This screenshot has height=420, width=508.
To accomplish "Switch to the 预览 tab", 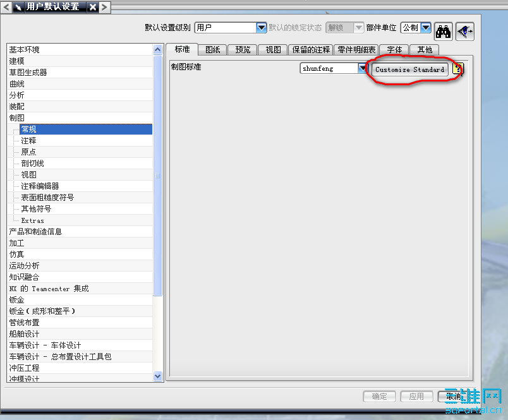I will [x=243, y=50].
